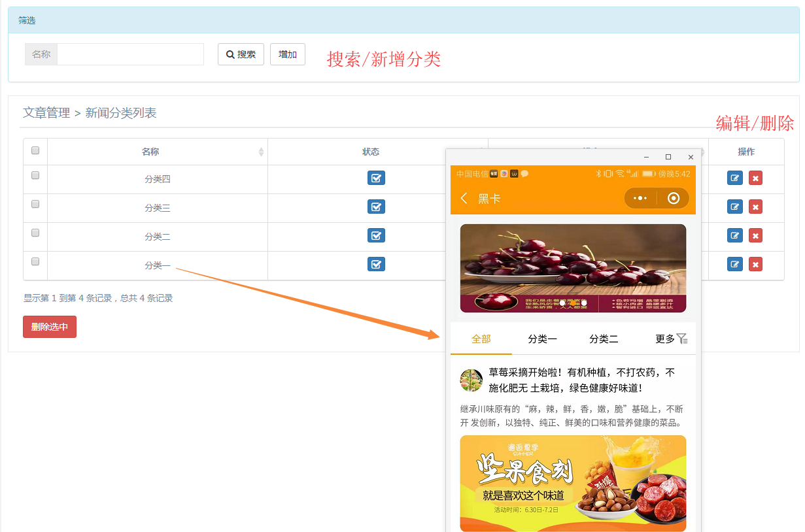805x532 pixels.
Task: Go back with the arrow beside 黑卡
Action: tap(464, 198)
